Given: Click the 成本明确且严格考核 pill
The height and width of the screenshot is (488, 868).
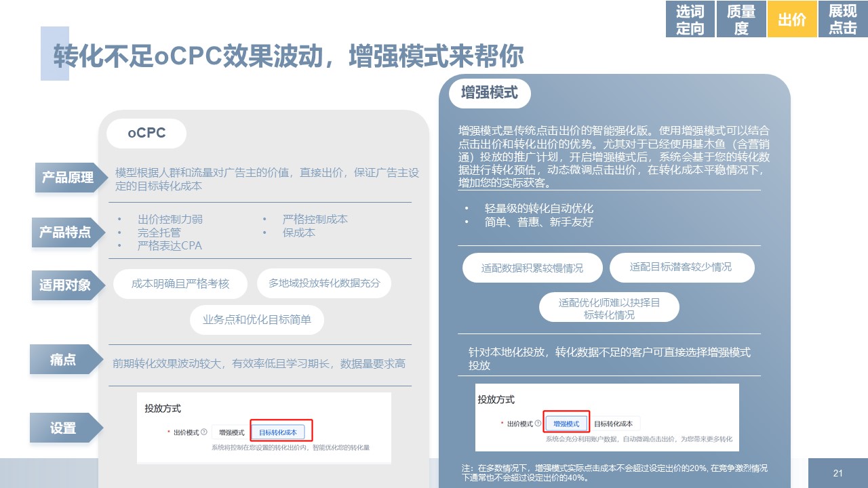Looking at the screenshot, I should pos(180,283).
